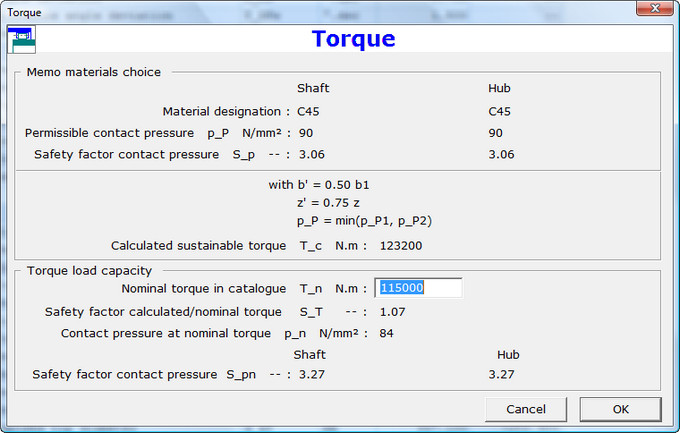Viewport: 680px width, 433px height.
Task: Focus the Nominal torque in catalogue field
Action: [418, 288]
